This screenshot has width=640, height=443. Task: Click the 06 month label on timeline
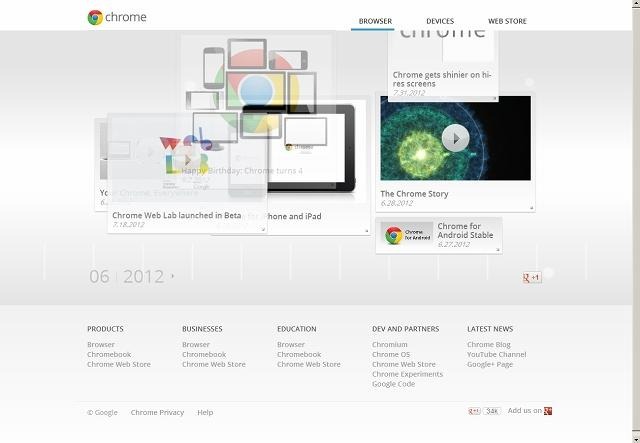click(99, 276)
